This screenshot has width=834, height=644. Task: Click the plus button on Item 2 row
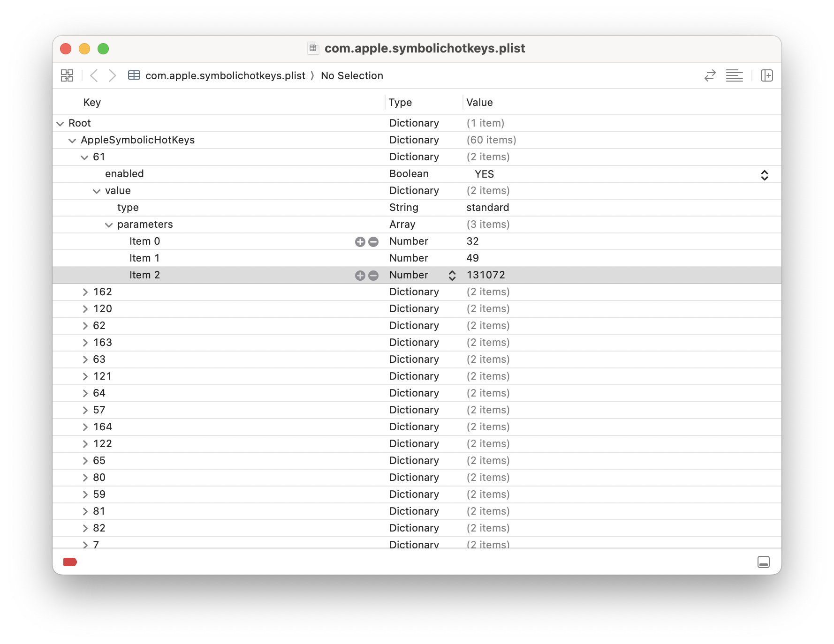pos(360,276)
